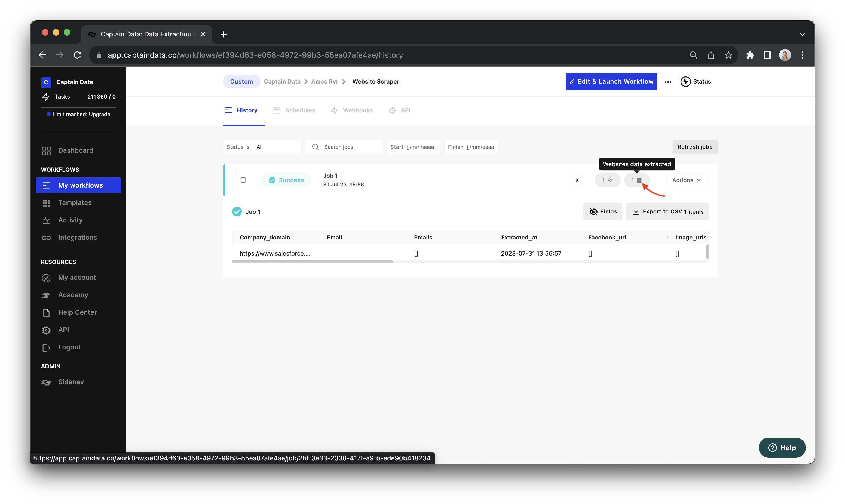Open Templates grid icon in sidebar
845x504 pixels.
[x=46, y=203]
